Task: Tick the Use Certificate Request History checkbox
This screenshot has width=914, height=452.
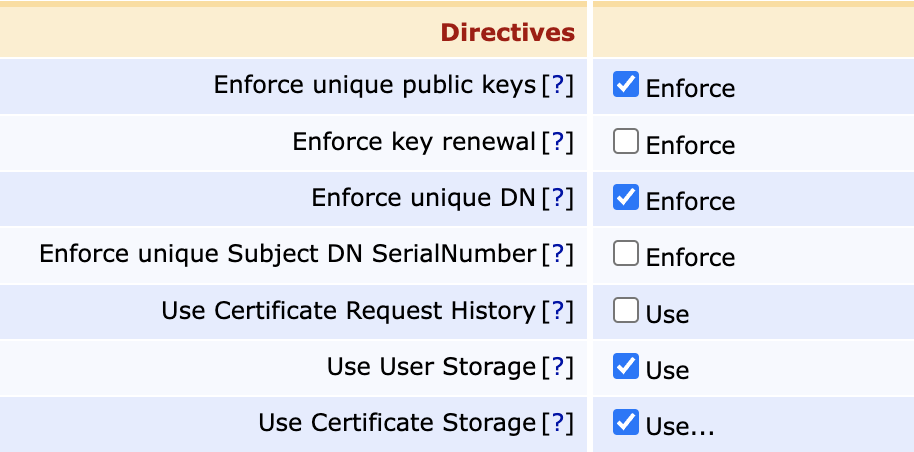Action: [x=626, y=311]
